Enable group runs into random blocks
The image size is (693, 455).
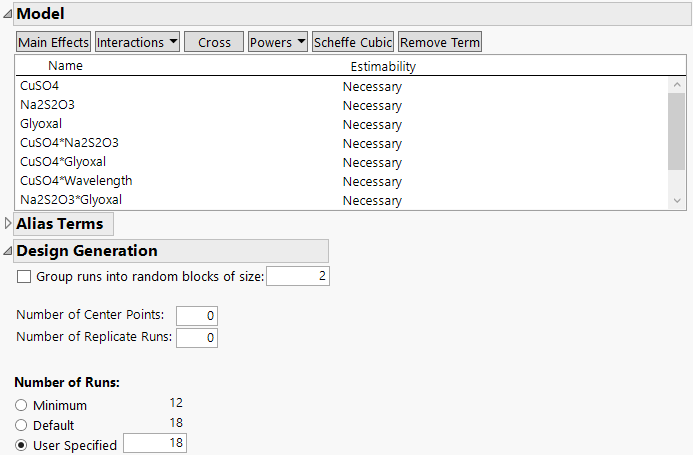pyautogui.click(x=24, y=276)
